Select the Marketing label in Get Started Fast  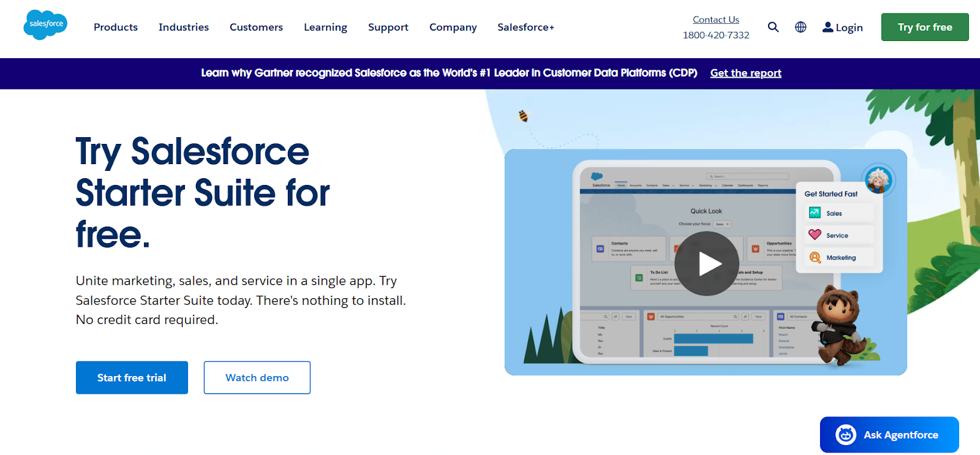[x=841, y=258]
